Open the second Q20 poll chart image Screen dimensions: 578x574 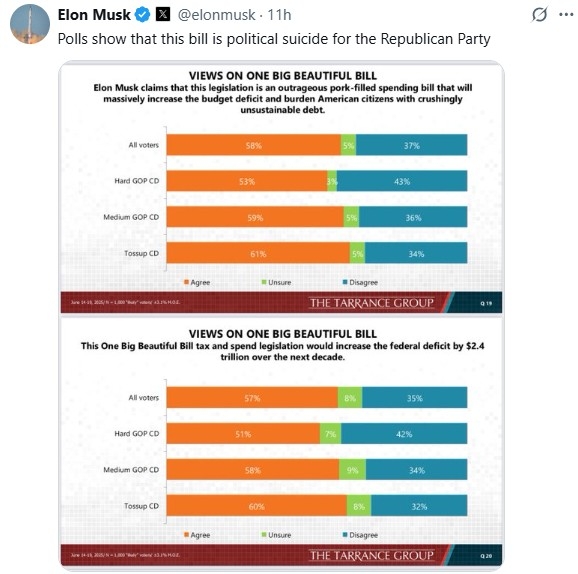[281, 441]
